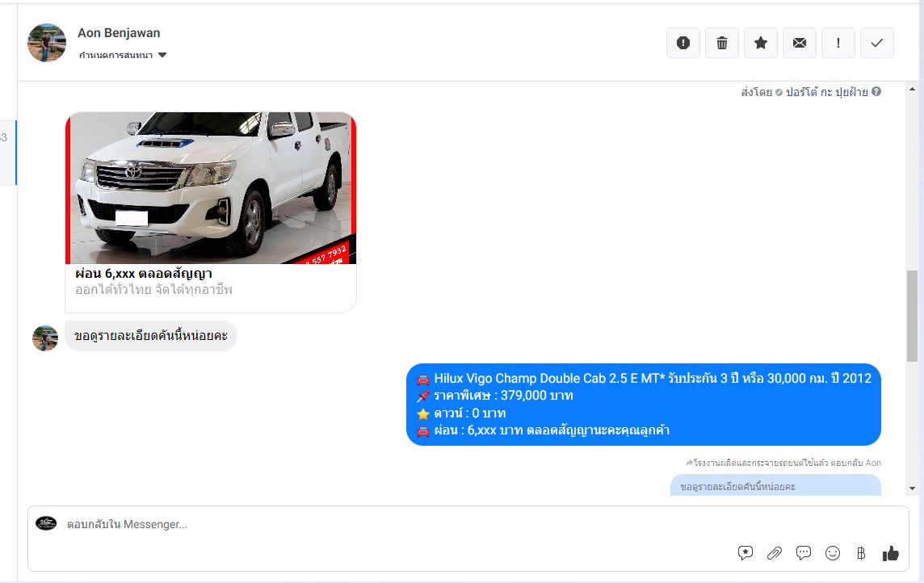Click the help question mark beside sender name
The height and width of the screenshot is (583, 924).
876,91
